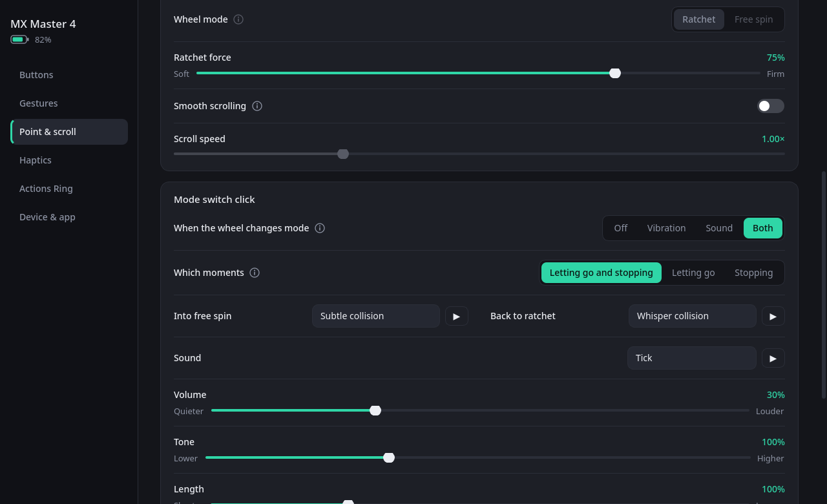Open the Tick sound dropdown
Screen dimensions: 827x504
coord(692,358)
